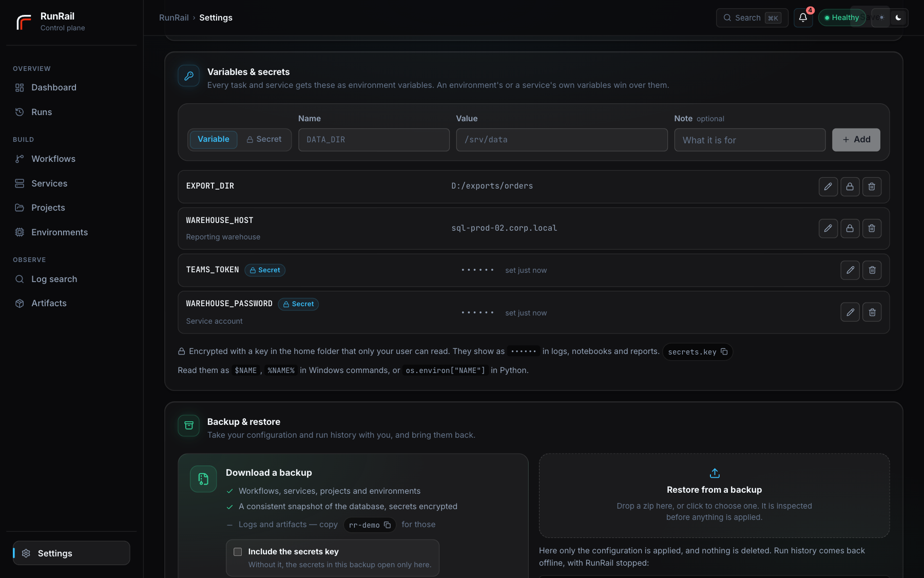Image resolution: width=924 pixels, height=578 pixels.
Task: Click the RunRail logo
Action: tap(24, 22)
